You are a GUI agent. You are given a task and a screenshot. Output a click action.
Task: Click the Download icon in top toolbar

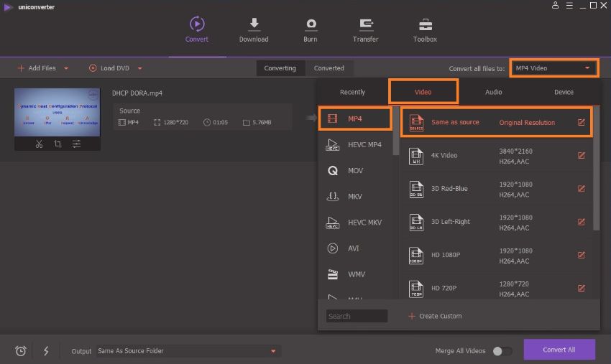point(254,29)
